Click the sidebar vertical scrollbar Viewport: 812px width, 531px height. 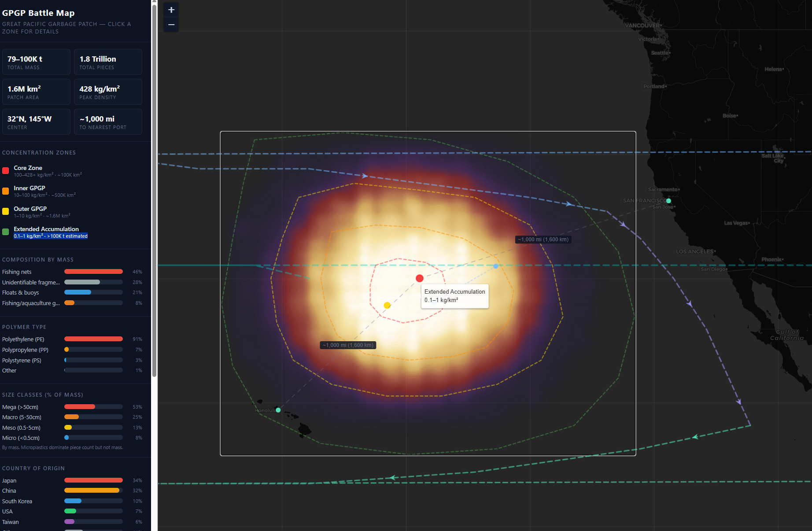point(154,189)
